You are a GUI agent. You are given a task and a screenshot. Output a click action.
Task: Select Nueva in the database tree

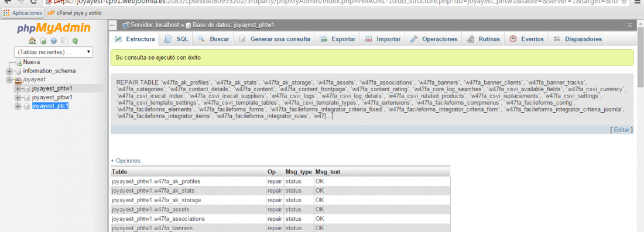[32, 63]
